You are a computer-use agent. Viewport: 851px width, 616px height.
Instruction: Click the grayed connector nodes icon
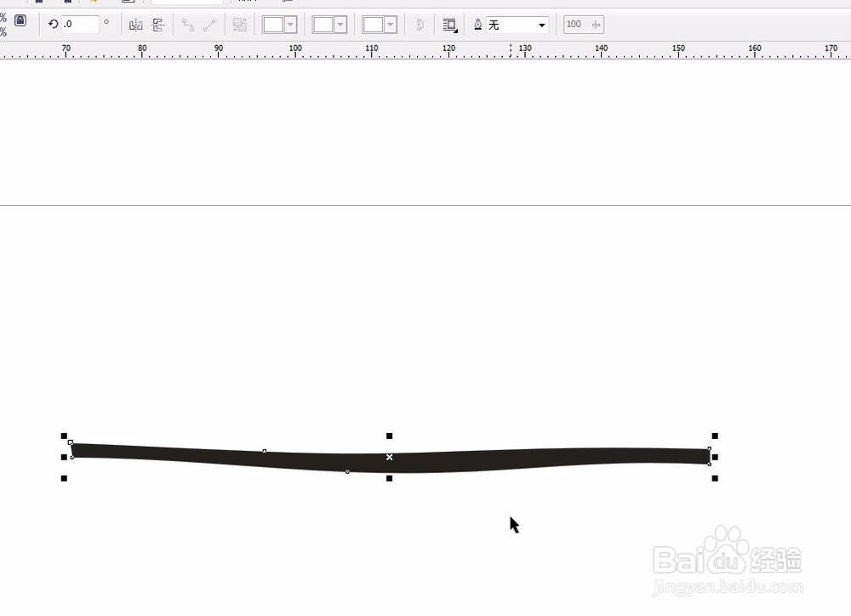[x=188, y=25]
